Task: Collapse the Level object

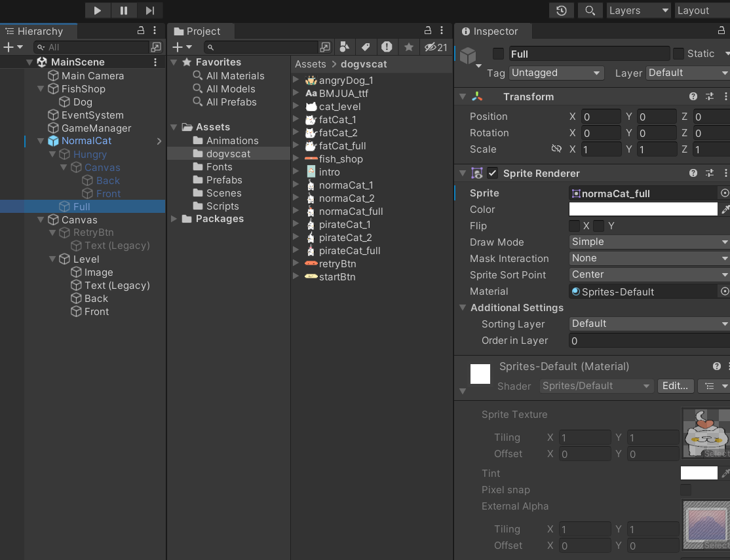Action: (x=52, y=259)
